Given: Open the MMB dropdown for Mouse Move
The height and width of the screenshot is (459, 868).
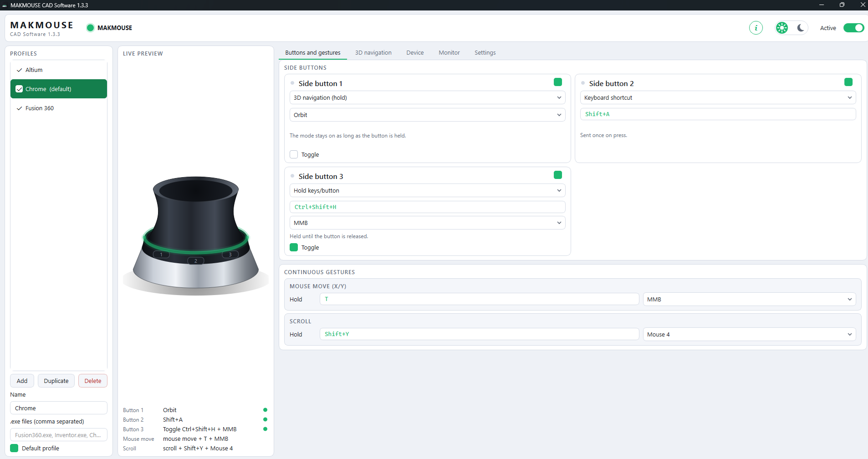Looking at the screenshot, I should [749, 299].
